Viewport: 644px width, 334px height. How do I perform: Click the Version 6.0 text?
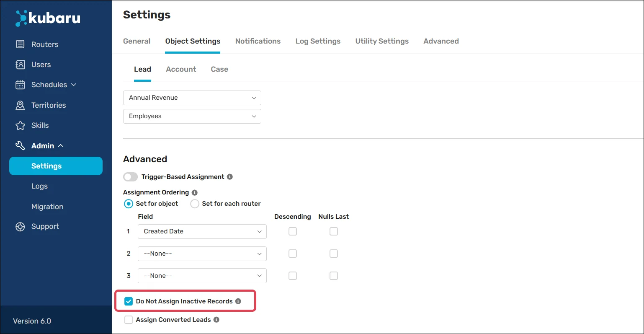pos(32,321)
